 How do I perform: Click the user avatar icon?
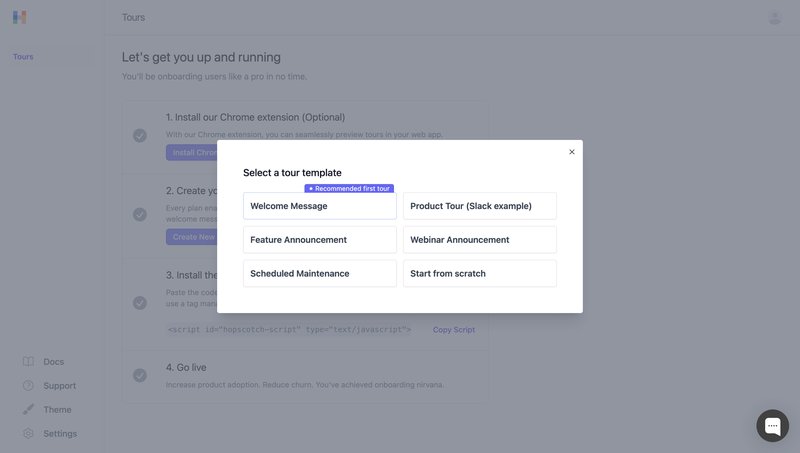coord(775,17)
